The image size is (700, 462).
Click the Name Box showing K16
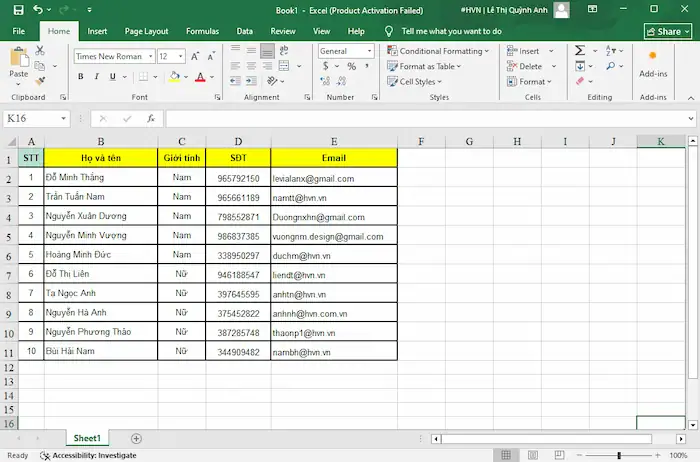tap(40, 118)
